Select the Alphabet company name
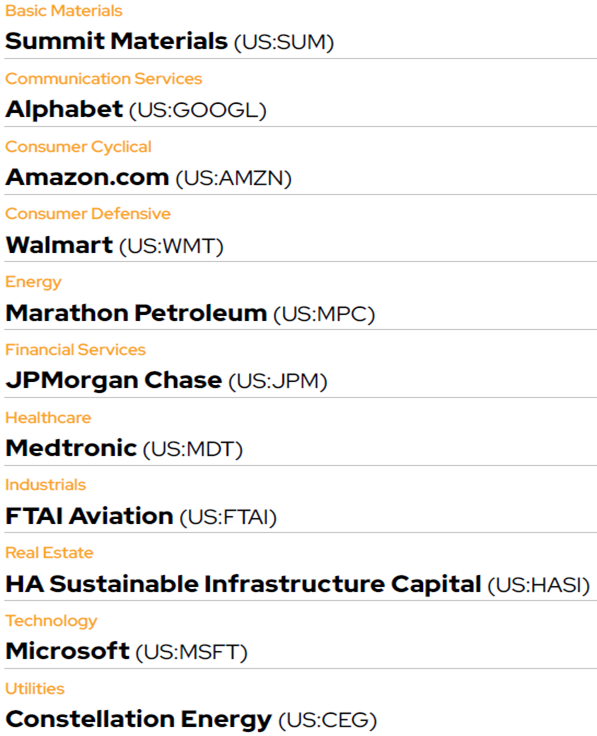The image size is (597, 736). pos(64,109)
